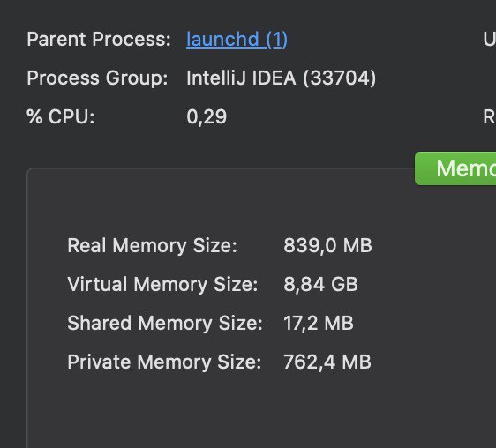This screenshot has width=496, height=448.
Task: Select the Process Group label
Action: coord(97,78)
